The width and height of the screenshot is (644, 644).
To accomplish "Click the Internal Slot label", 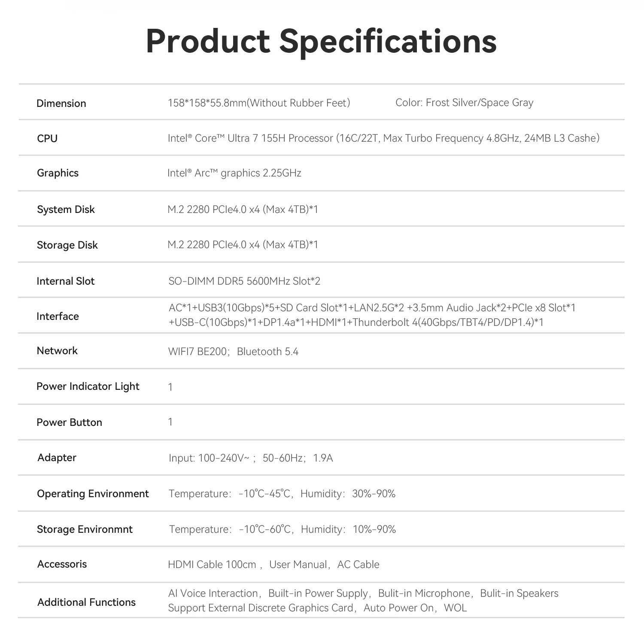I will click(x=65, y=281).
